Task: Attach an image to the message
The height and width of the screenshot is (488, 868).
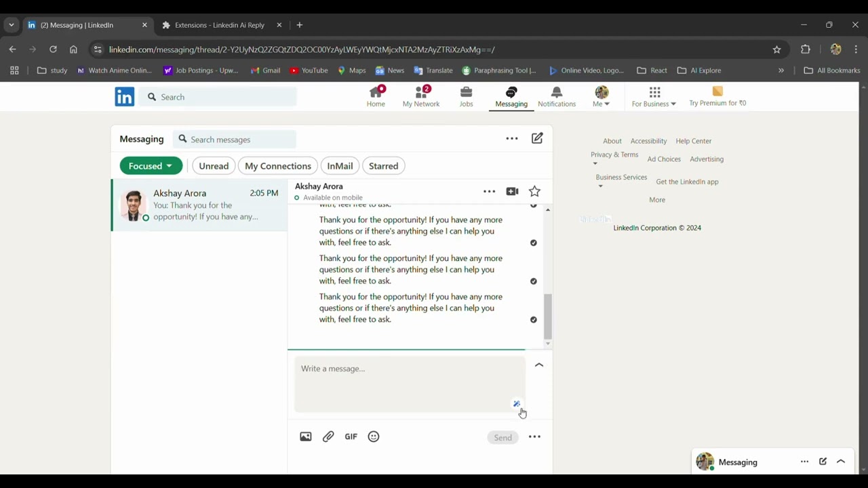Action: click(x=306, y=437)
